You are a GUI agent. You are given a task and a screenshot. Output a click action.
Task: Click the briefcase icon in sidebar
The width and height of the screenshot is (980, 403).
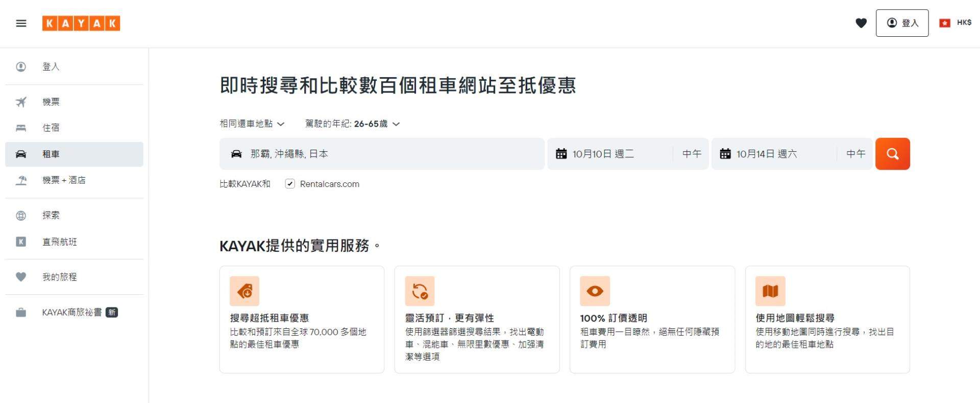tap(21, 313)
